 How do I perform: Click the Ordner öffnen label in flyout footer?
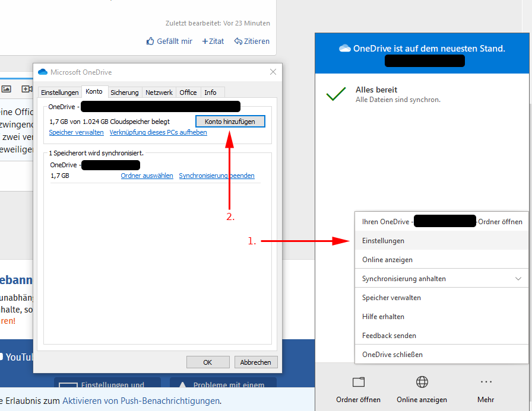point(358,400)
